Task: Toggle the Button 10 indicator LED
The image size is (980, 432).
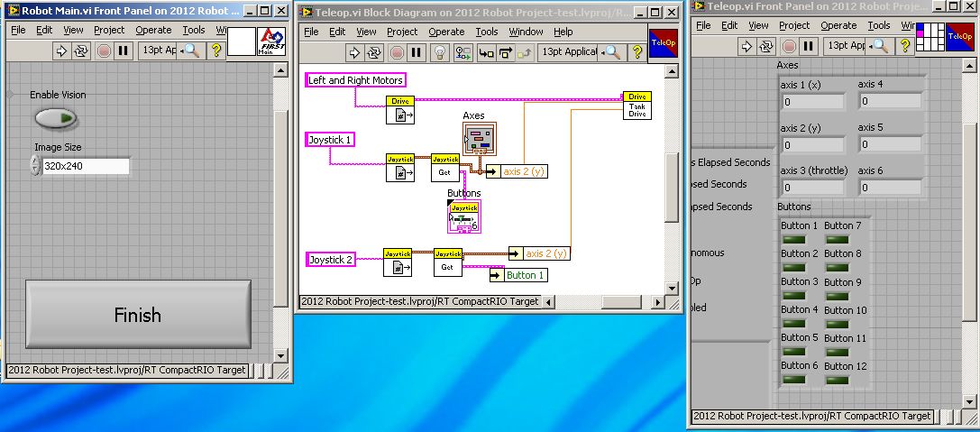Action: (x=838, y=324)
